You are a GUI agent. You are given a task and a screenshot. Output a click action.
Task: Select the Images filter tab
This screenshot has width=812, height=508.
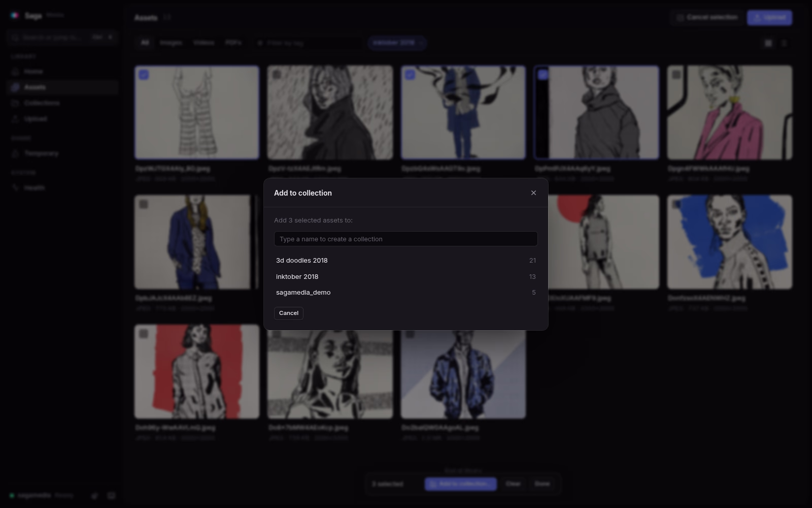[x=171, y=43]
